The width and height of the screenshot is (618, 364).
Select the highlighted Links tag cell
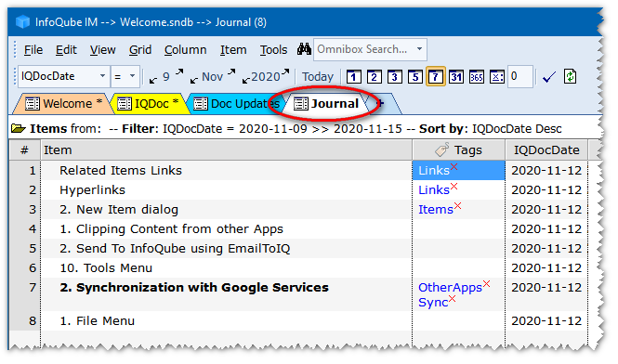point(458,170)
